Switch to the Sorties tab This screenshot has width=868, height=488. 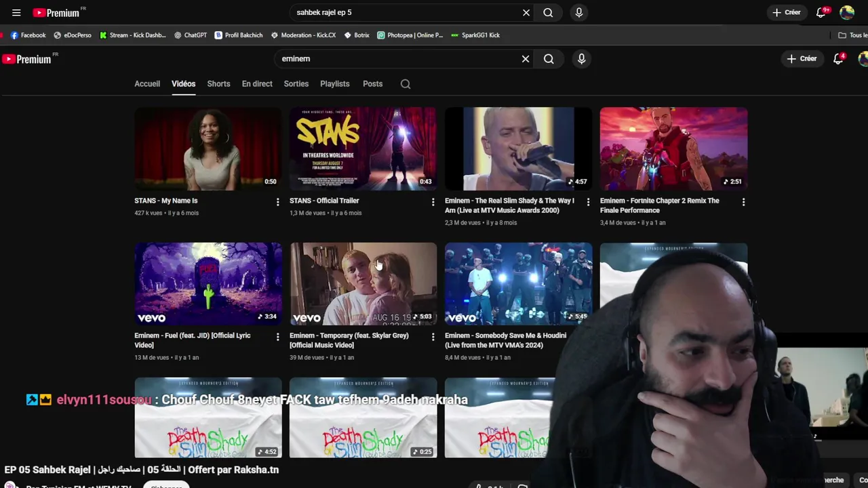tap(296, 84)
